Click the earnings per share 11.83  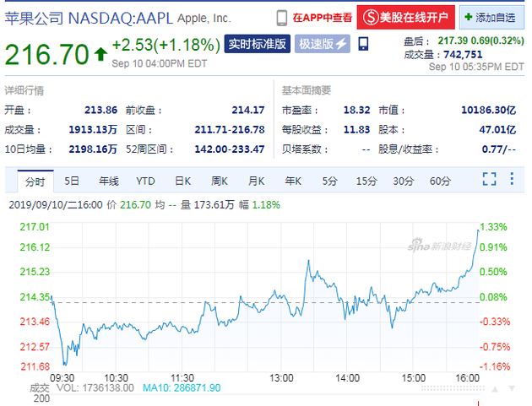[x=356, y=130]
